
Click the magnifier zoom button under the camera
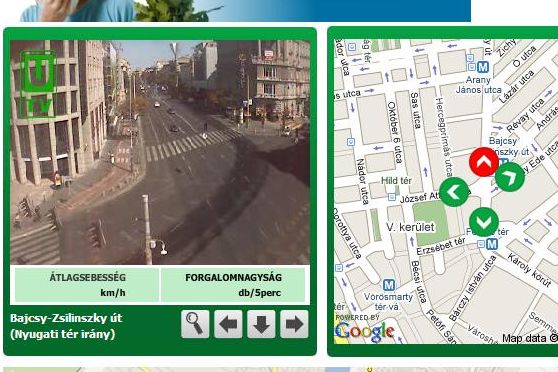(195, 324)
